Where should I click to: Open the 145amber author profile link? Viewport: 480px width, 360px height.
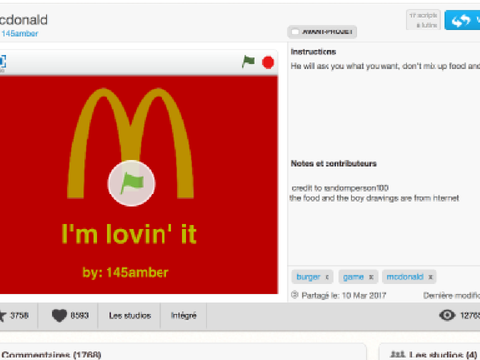click(20, 34)
